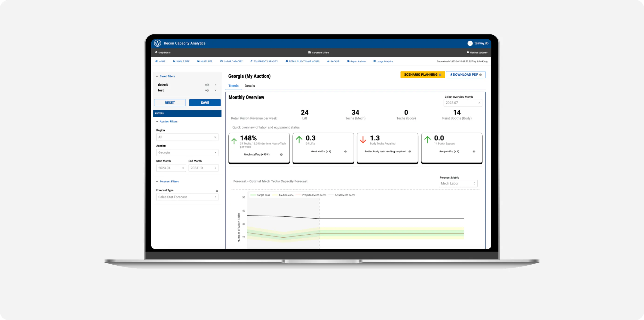This screenshot has height=320, width=644.
Task: Collapse the Saved filters section
Action: [x=165, y=77]
